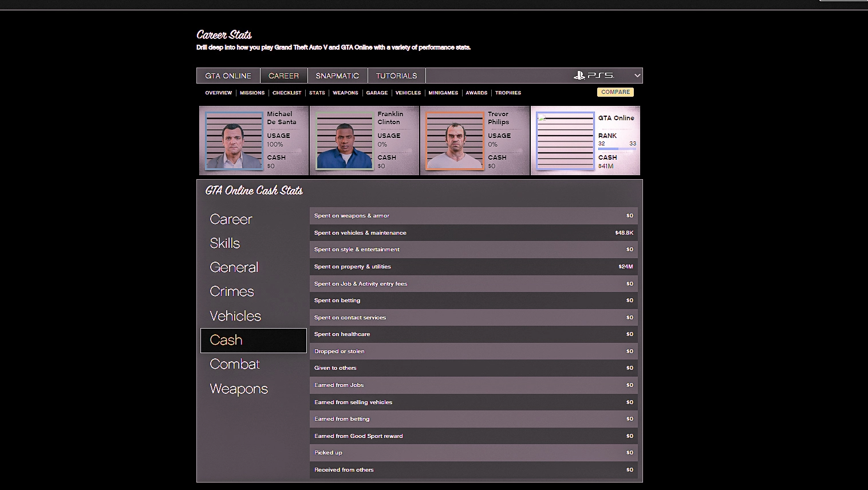868x490 pixels.
Task: Click the Spent on property & utilities row
Action: click(473, 267)
